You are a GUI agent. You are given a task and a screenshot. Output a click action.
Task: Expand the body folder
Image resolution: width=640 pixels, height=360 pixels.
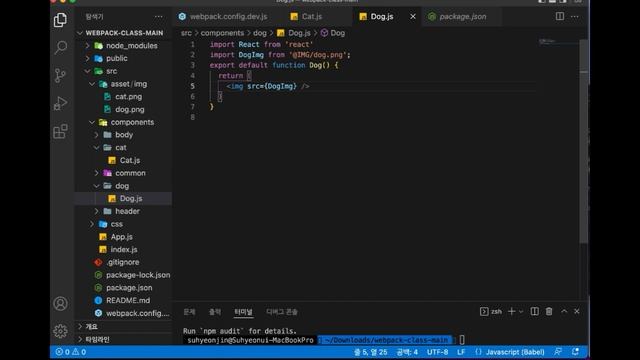point(123,135)
